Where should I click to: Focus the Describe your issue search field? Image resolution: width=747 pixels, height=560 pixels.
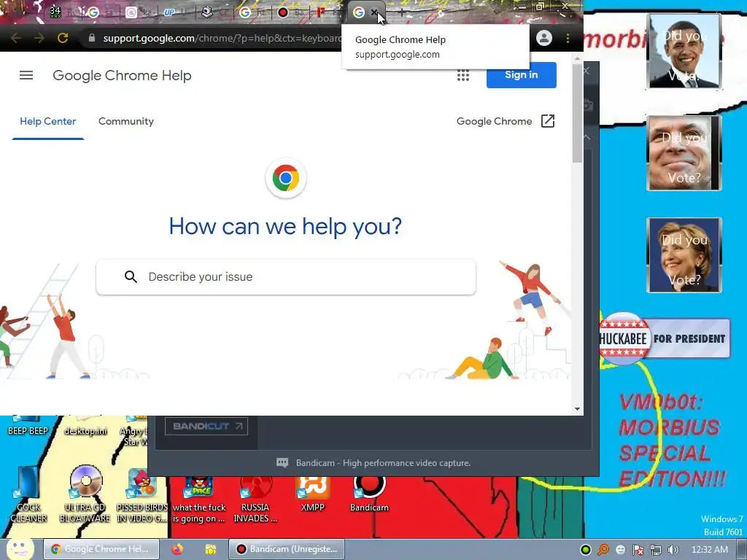(286, 276)
